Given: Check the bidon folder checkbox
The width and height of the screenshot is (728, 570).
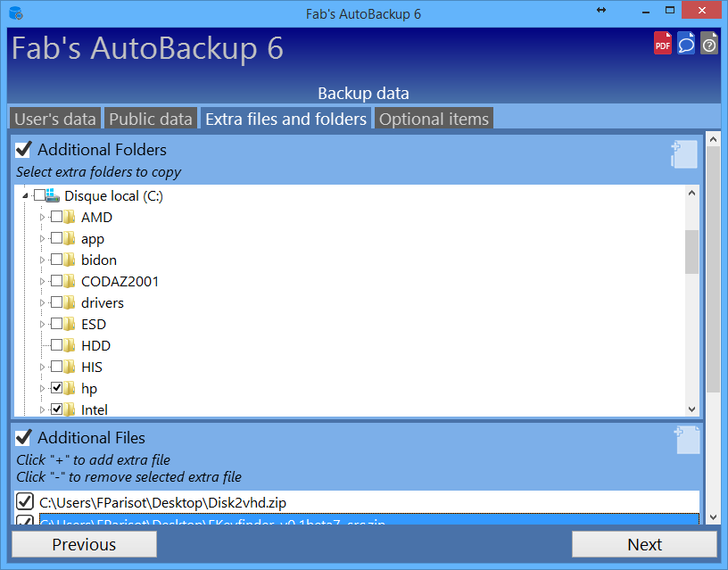Looking at the screenshot, I should click(x=56, y=259).
